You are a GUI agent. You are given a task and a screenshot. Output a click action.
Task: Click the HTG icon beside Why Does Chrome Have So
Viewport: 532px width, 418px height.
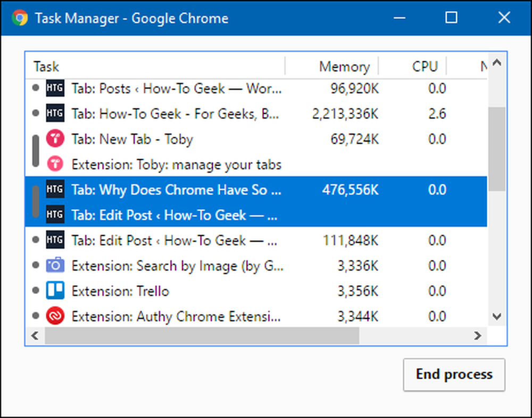pos(55,190)
